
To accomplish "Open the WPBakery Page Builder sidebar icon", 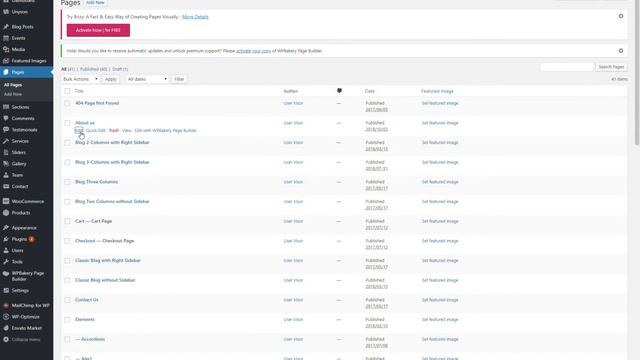I will click(6, 273).
